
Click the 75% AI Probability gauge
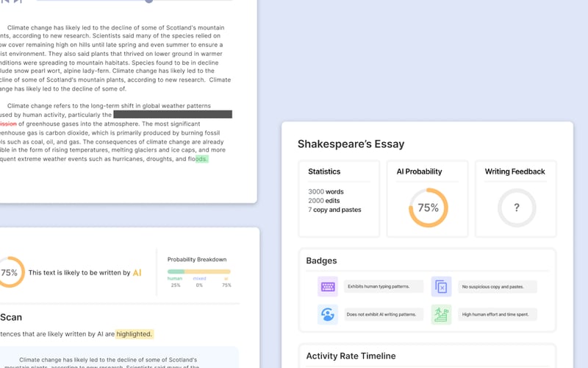click(x=429, y=208)
